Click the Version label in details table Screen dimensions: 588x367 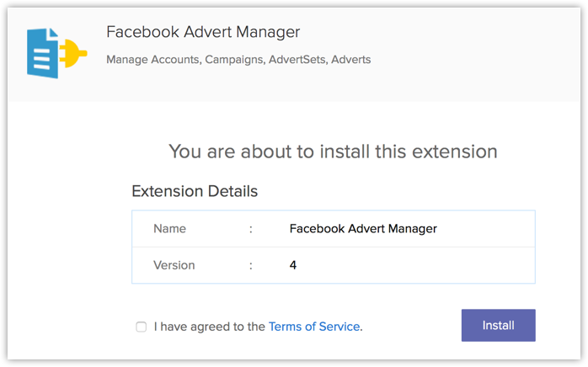click(x=174, y=265)
